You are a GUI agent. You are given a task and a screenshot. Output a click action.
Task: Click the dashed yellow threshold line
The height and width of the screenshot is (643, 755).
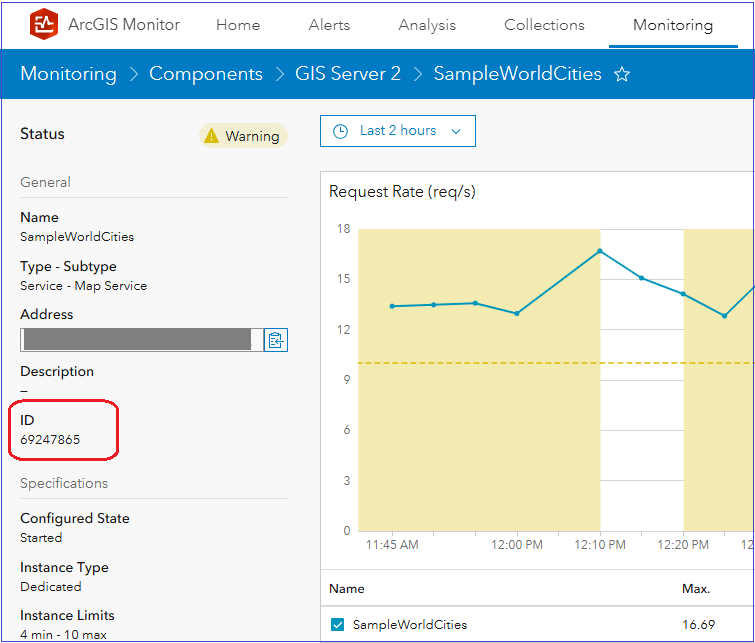pos(554,363)
